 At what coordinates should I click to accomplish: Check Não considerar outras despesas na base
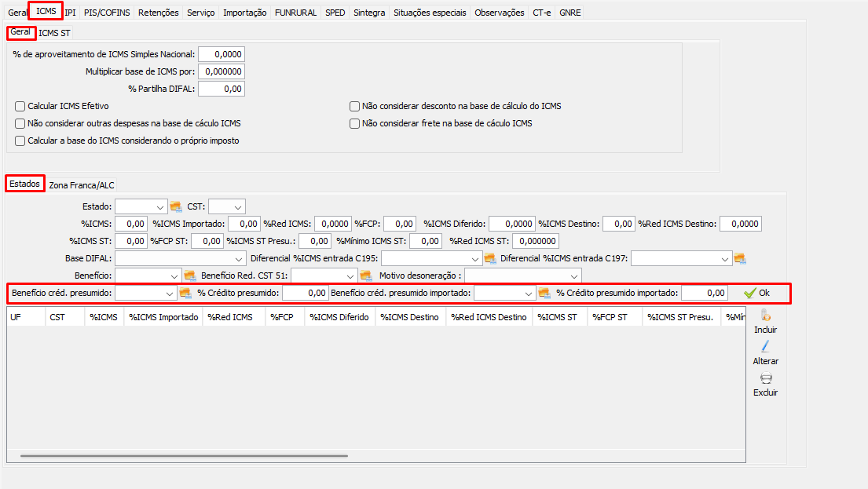(x=20, y=123)
